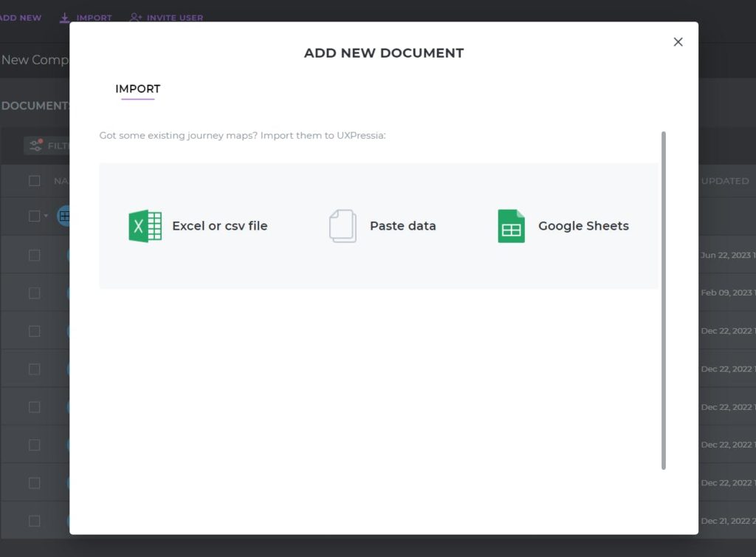The width and height of the screenshot is (756, 557).
Task: Click the filter sliders icon
Action: (x=36, y=145)
